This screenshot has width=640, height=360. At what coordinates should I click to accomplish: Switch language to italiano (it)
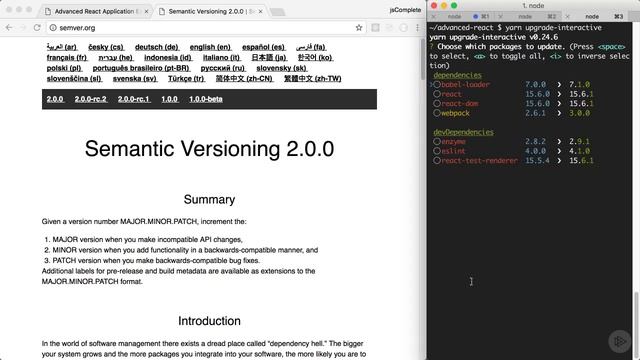click(222, 58)
